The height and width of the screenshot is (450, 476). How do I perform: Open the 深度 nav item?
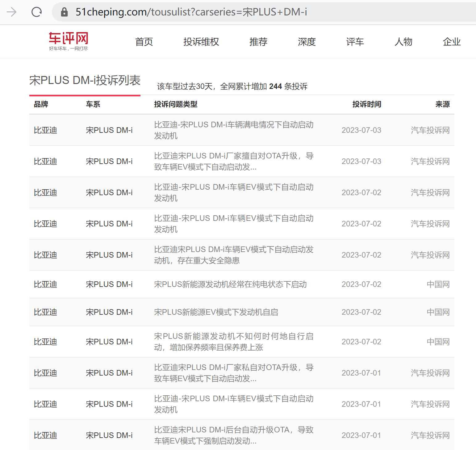click(307, 42)
